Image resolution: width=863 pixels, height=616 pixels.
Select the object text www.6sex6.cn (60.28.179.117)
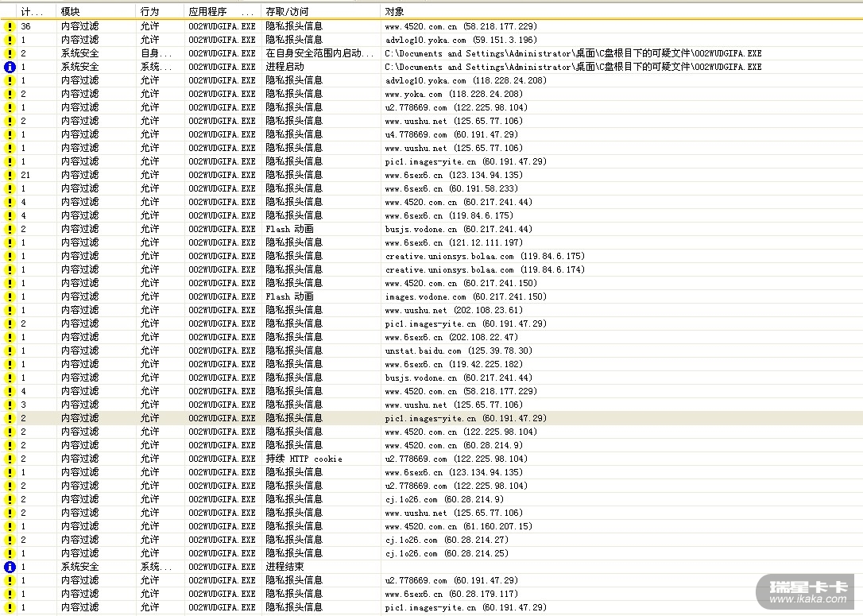coord(451,594)
